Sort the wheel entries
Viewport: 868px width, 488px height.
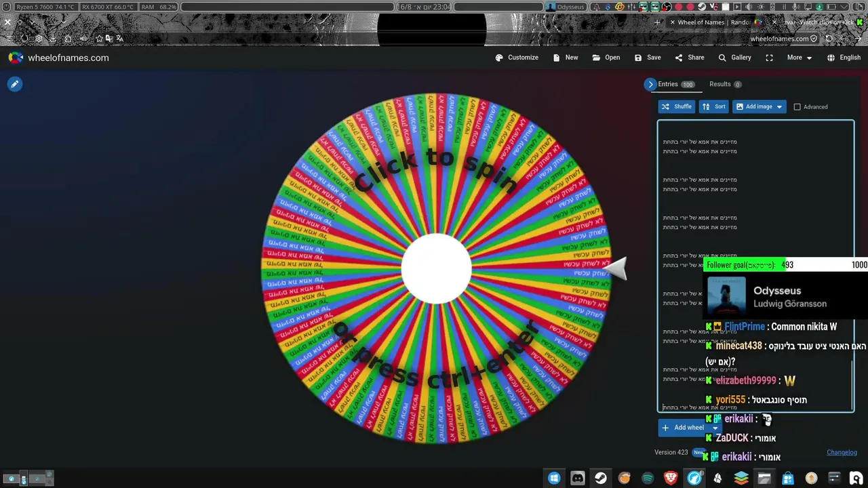click(x=714, y=106)
